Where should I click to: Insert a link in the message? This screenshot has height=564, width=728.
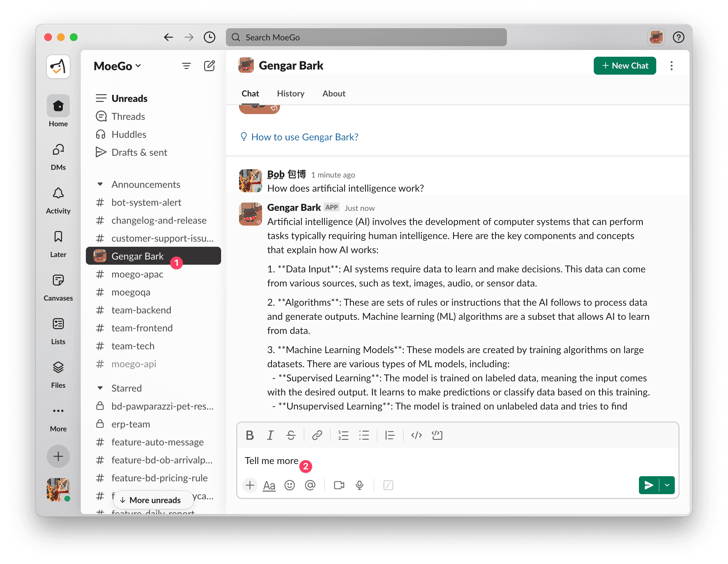pos(317,435)
